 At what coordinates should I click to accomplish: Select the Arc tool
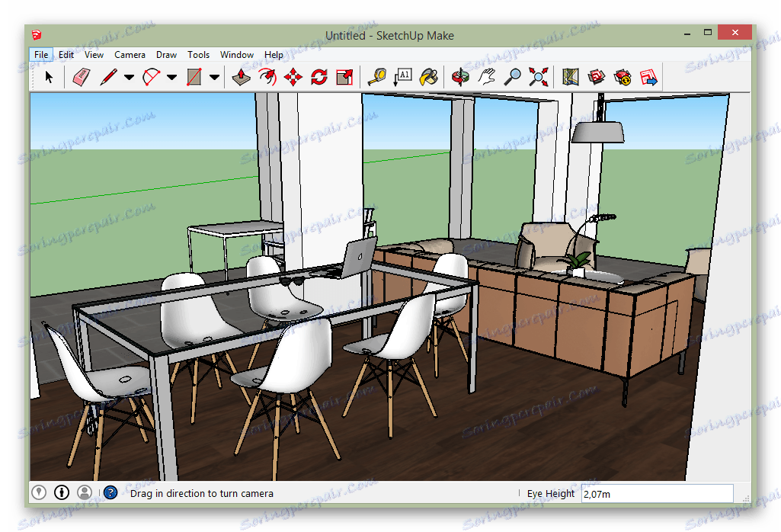152,77
